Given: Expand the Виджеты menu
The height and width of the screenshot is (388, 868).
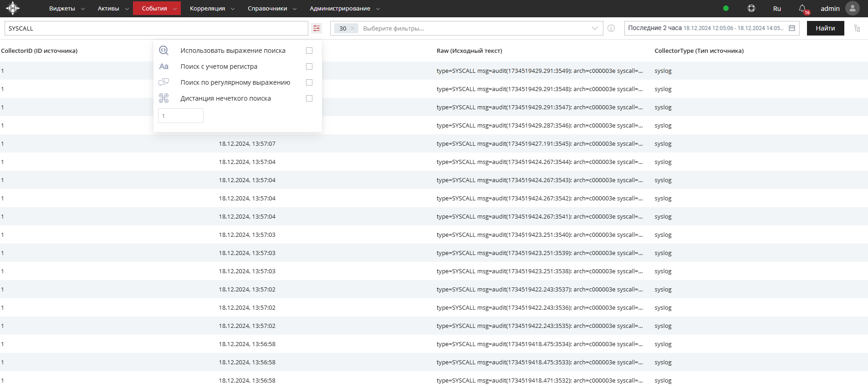Looking at the screenshot, I should click(x=66, y=9).
